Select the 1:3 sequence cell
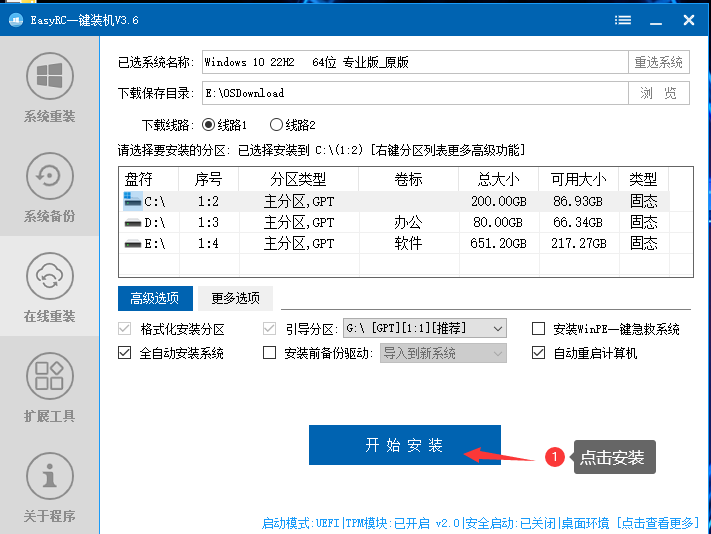This screenshot has height=534, width=711. pyautogui.click(x=209, y=223)
